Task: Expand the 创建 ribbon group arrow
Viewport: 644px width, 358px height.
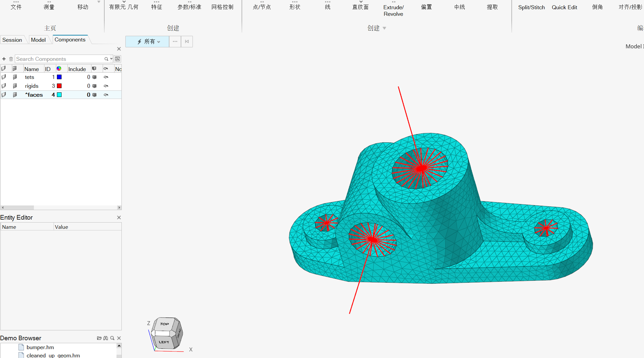Action: coord(384,28)
